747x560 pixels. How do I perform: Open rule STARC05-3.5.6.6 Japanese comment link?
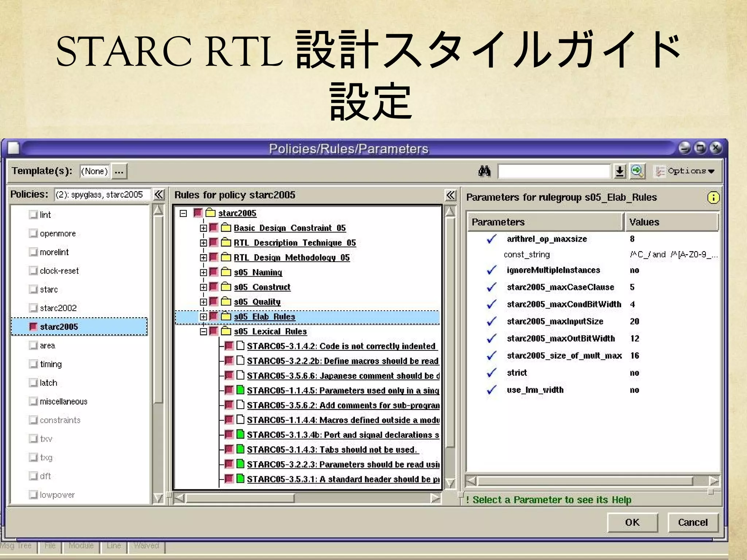(343, 376)
